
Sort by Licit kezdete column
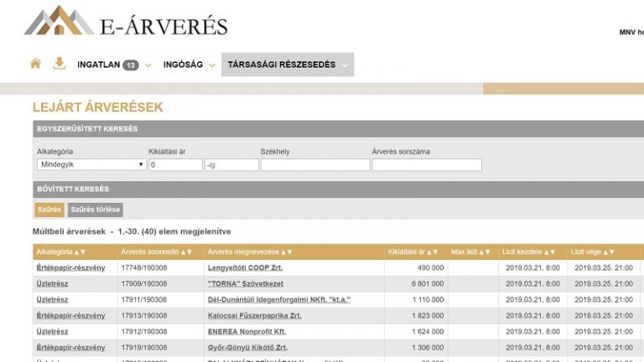(x=528, y=252)
